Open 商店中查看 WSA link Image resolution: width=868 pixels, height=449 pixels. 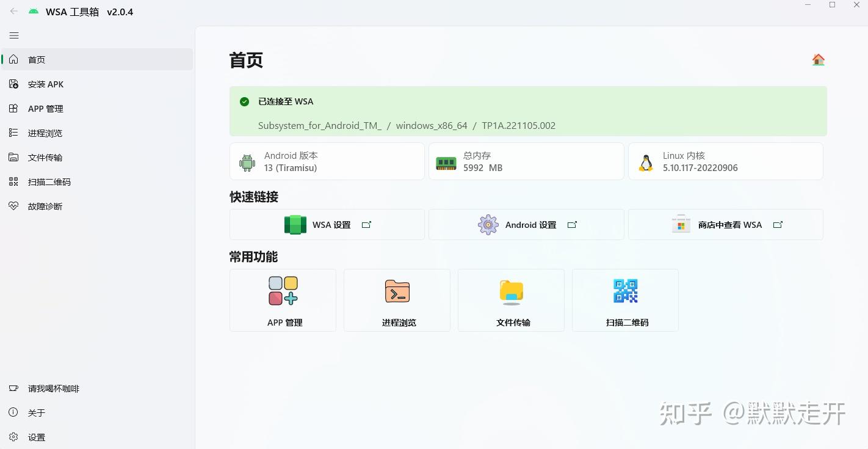tap(726, 225)
